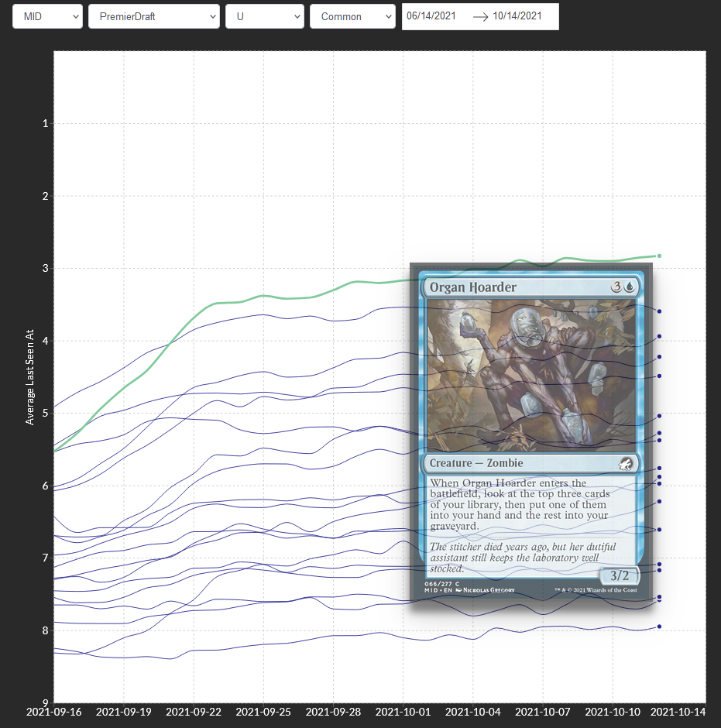The height and width of the screenshot is (728, 721).
Task: Click the x-axis label 2021-10-04
Action: (473, 712)
